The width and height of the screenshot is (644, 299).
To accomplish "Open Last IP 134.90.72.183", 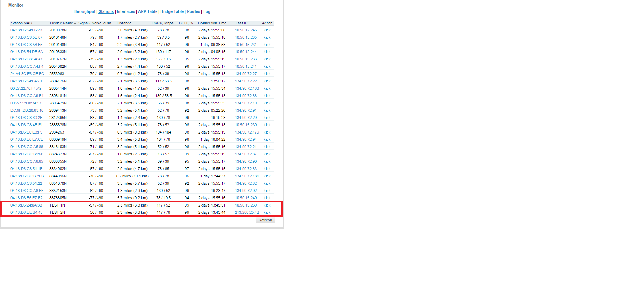I will [x=247, y=88].
